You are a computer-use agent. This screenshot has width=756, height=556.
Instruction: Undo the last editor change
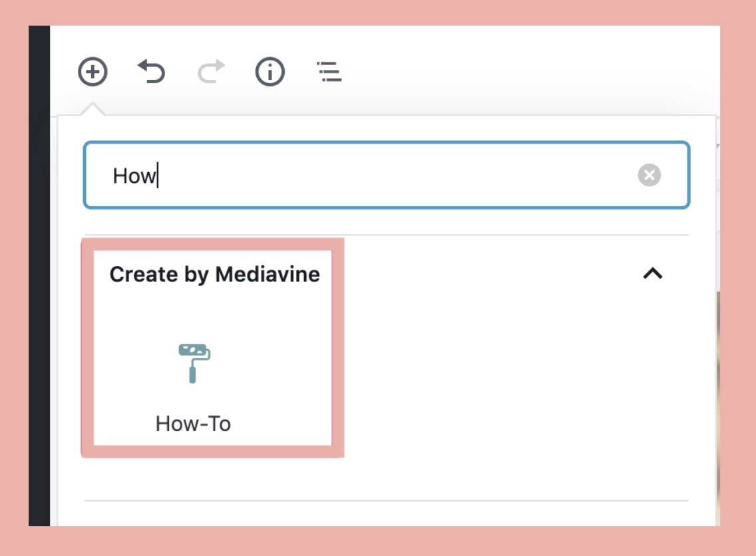(x=151, y=71)
